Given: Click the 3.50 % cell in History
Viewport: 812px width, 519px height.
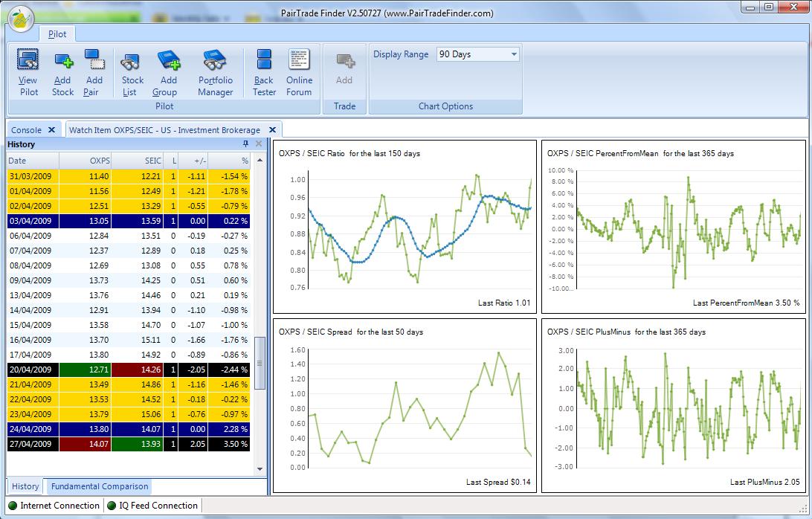Looking at the screenshot, I should (230, 444).
